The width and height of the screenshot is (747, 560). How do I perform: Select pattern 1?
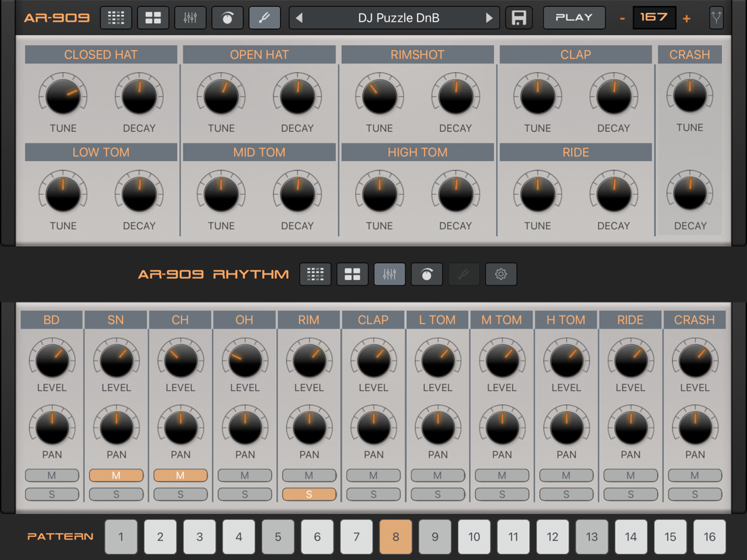[x=121, y=537]
